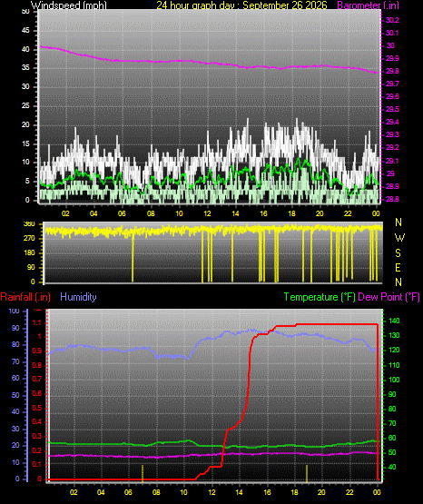Screen dimensions: 423x504
Task: Select hour 18 under the windspeed chart
Action: pyautogui.click(x=291, y=213)
